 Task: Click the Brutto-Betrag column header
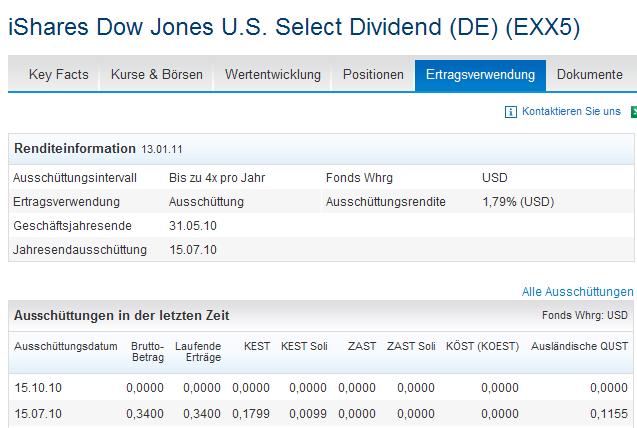click(x=147, y=352)
